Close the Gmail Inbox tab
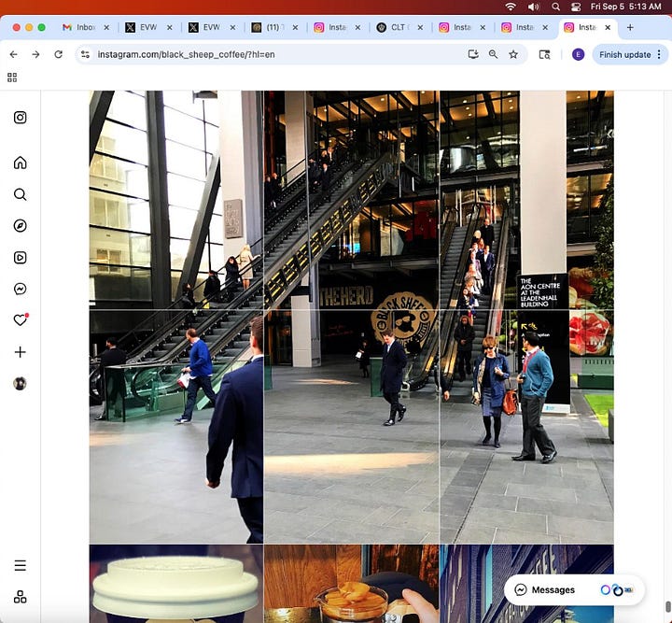The height and width of the screenshot is (623, 672). [x=106, y=27]
